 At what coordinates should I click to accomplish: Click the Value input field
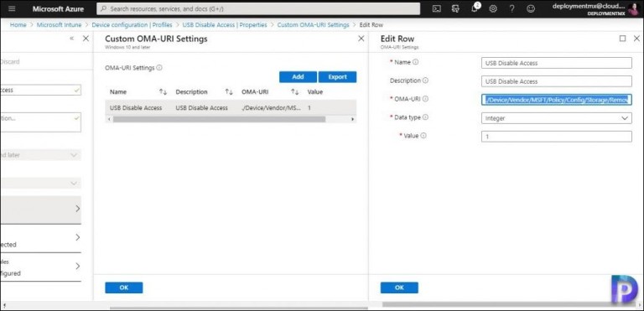(x=557, y=137)
